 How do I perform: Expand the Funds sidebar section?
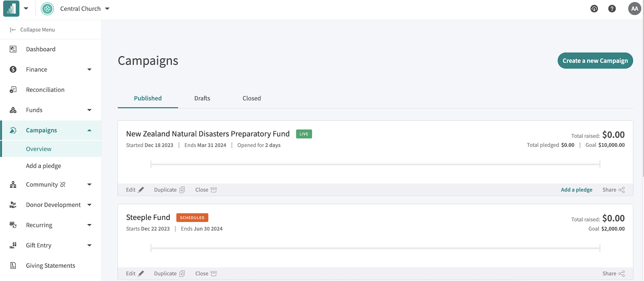tap(89, 110)
